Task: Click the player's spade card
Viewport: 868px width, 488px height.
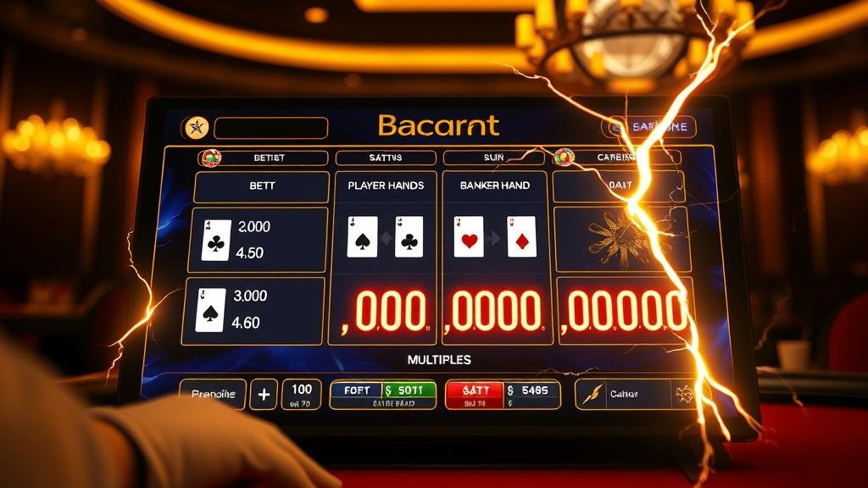Action: pos(362,237)
